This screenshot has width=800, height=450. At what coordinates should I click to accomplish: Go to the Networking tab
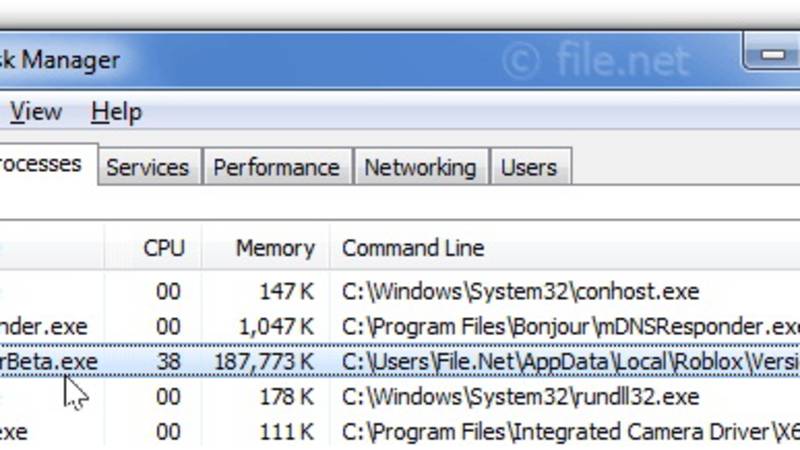(x=419, y=167)
